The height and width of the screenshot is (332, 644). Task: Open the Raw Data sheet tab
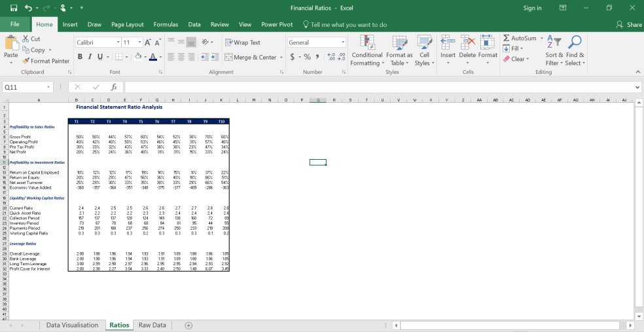(152, 325)
